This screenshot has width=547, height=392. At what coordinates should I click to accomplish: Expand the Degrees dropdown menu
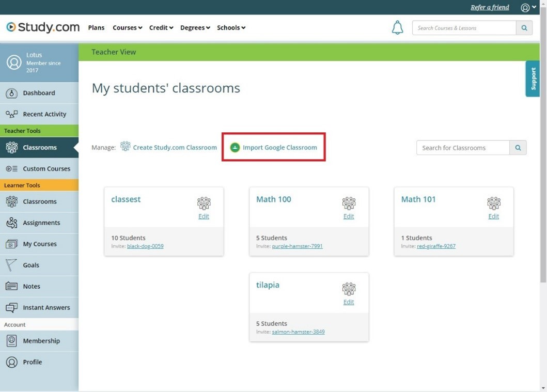tap(195, 27)
